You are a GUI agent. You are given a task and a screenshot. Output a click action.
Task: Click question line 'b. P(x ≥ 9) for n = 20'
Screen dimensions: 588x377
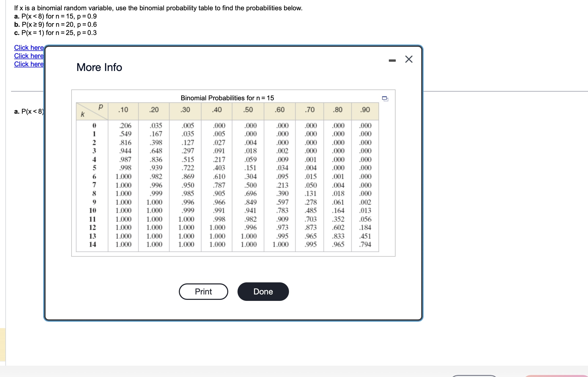(56, 24)
